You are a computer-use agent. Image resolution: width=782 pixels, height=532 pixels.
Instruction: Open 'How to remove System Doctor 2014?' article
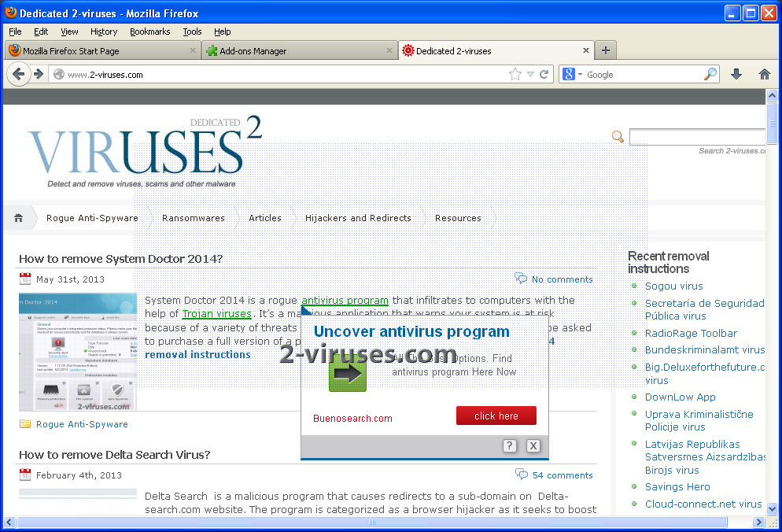(120, 258)
